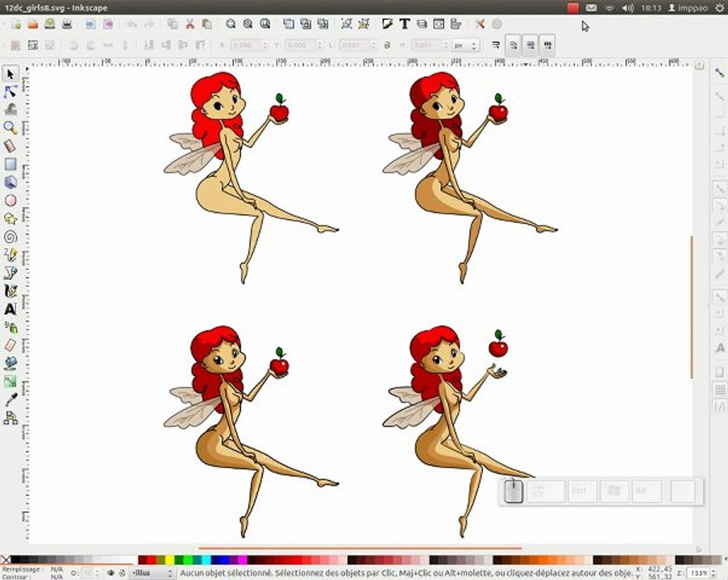
Task: Create a new document
Action: click(x=16, y=24)
